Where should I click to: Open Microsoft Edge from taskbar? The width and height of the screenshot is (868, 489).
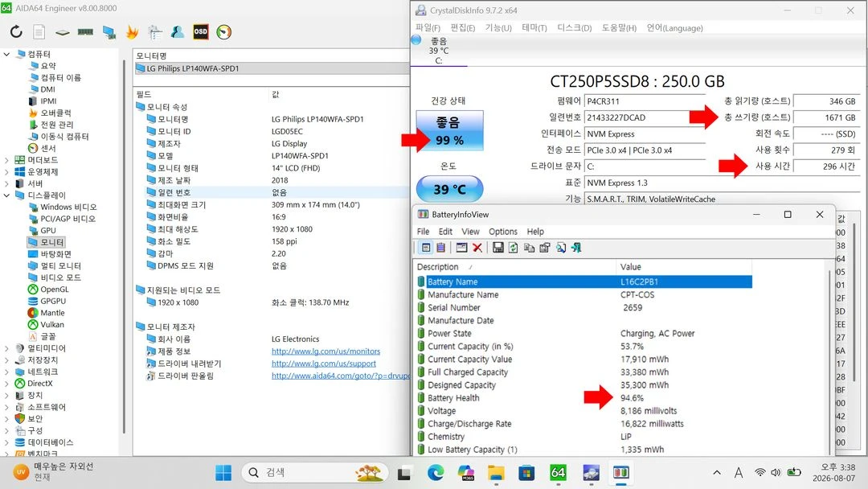tap(436, 472)
